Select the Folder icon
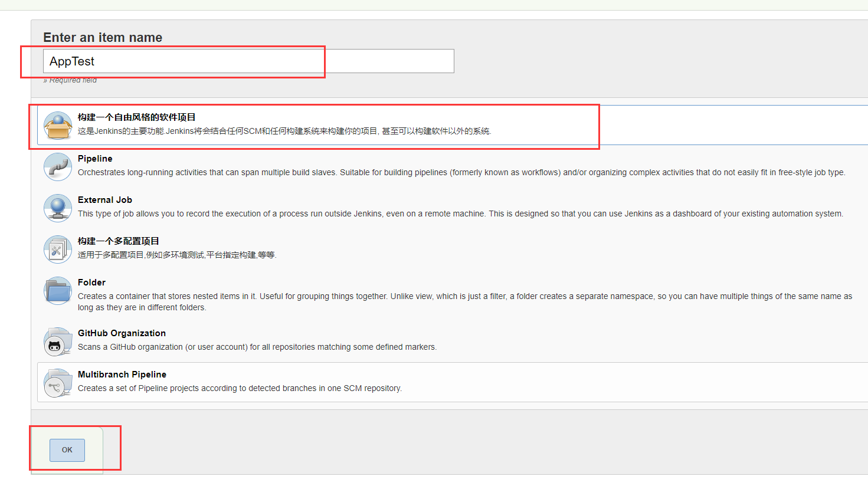This screenshot has width=868, height=486. coord(58,291)
